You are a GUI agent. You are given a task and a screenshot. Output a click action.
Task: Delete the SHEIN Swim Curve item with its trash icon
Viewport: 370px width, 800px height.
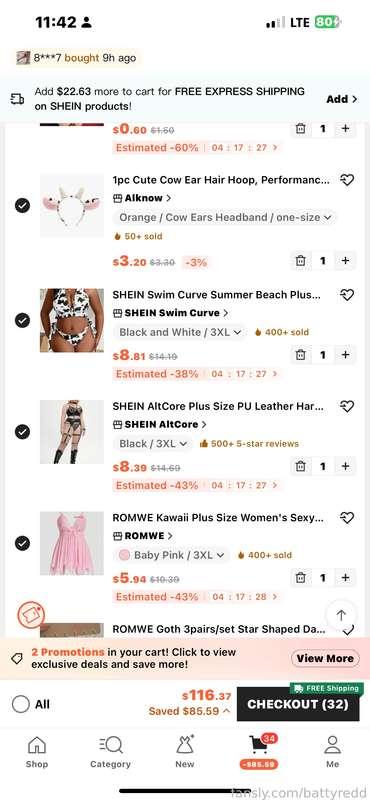pyautogui.click(x=301, y=355)
